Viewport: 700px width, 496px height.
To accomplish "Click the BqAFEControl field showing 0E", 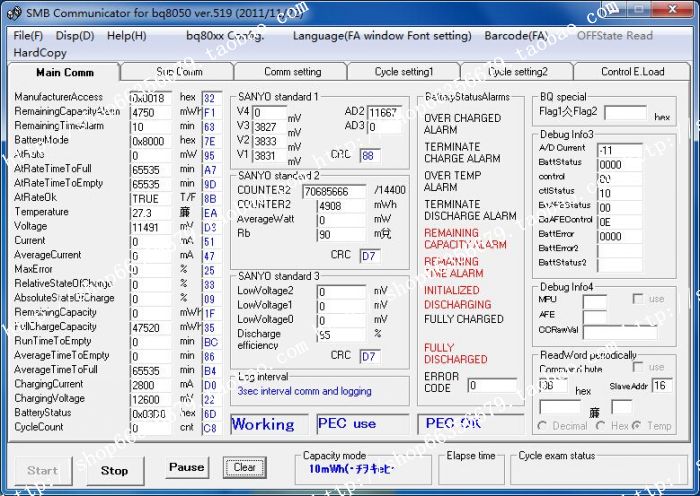I will tap(620, 222).
